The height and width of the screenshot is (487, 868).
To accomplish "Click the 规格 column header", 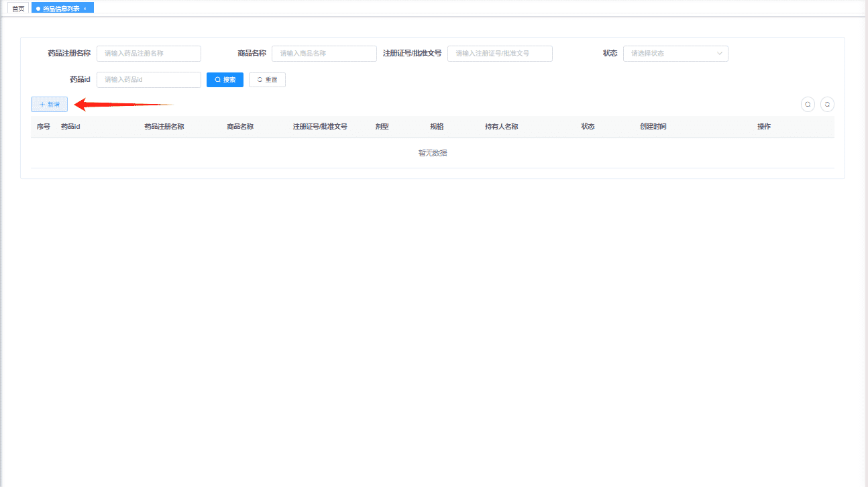I will pos(437,127).
